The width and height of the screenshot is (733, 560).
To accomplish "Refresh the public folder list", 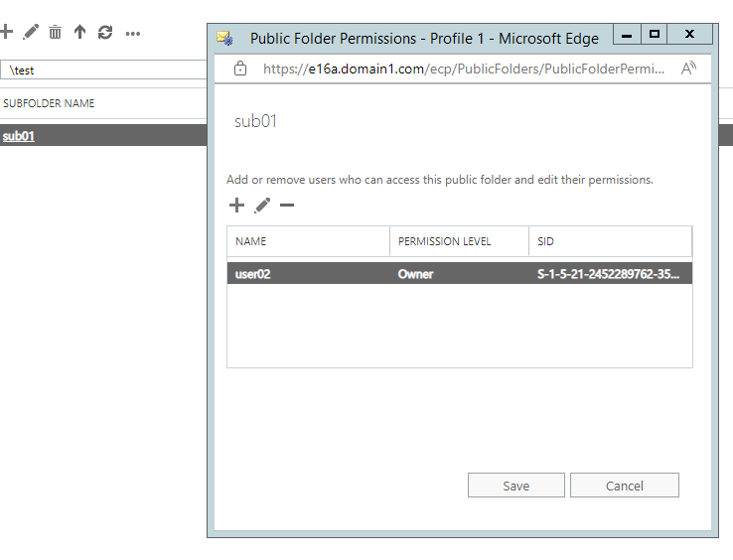I will pos(105,32).
